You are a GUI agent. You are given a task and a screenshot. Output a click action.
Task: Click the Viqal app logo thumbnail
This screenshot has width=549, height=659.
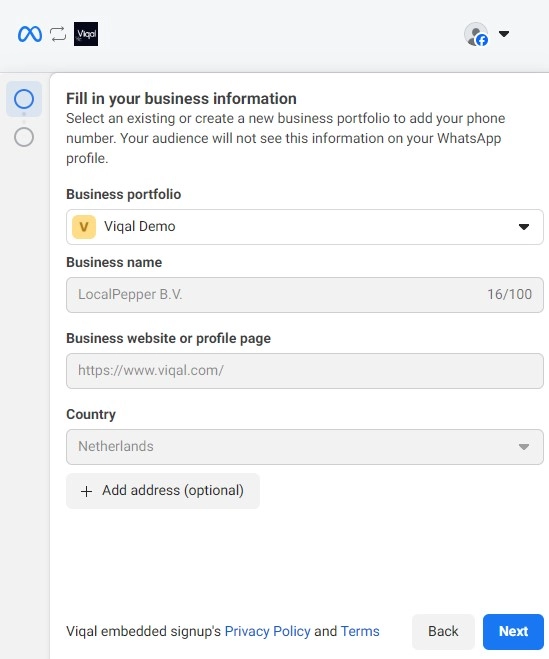pyautogui.click(x=86, y=34)
